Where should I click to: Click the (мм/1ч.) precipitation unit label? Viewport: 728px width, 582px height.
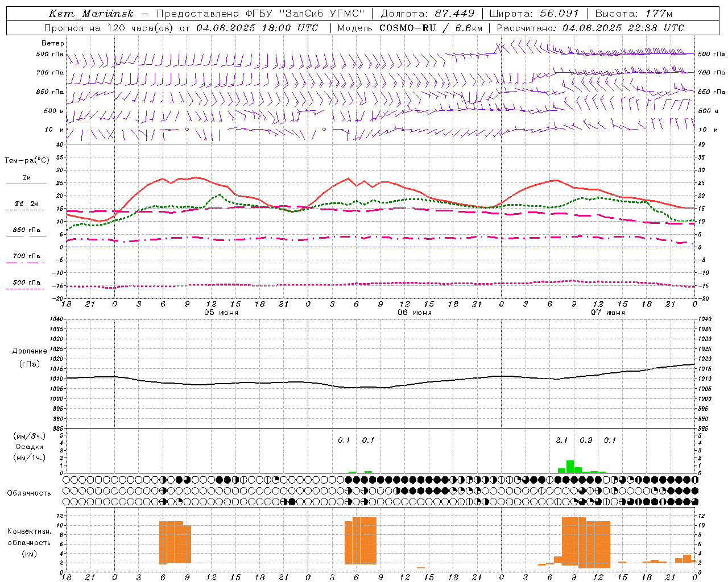pyautogui.click(x=29, y=458)
